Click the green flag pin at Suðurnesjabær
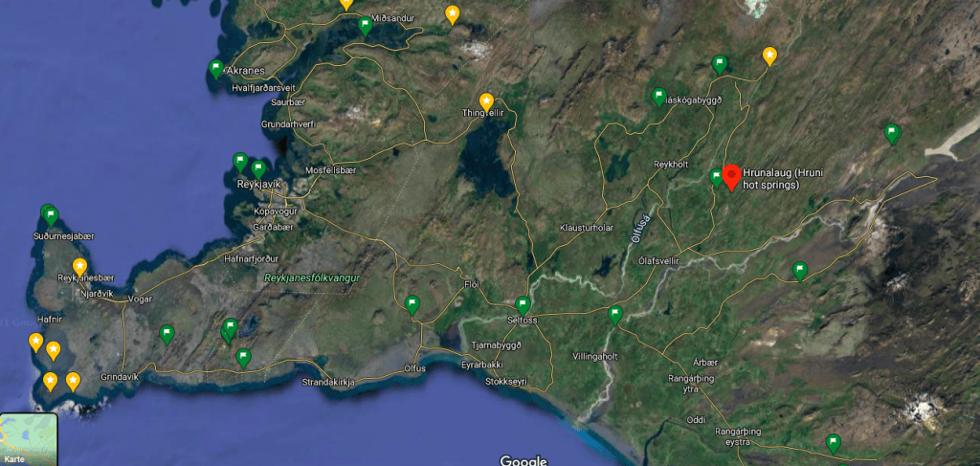Image resolution: width=980 pixels, height=466 pixels. click(52, 217)
